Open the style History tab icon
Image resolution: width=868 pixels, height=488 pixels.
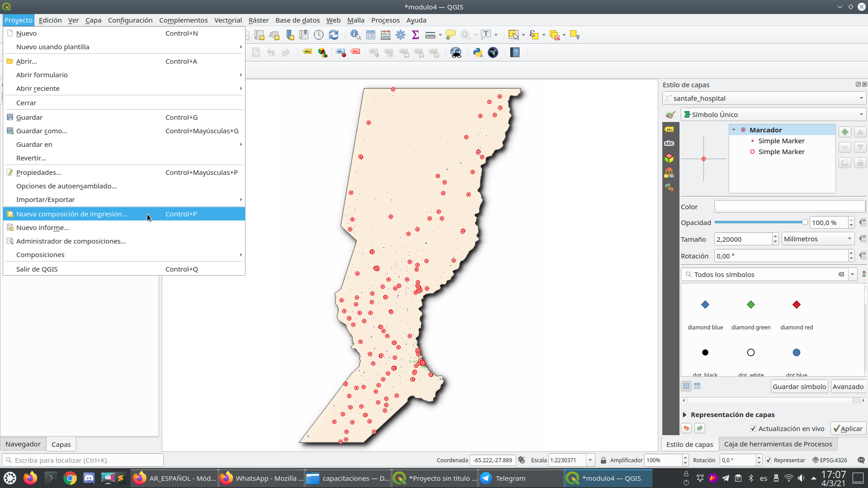point(669,187)
